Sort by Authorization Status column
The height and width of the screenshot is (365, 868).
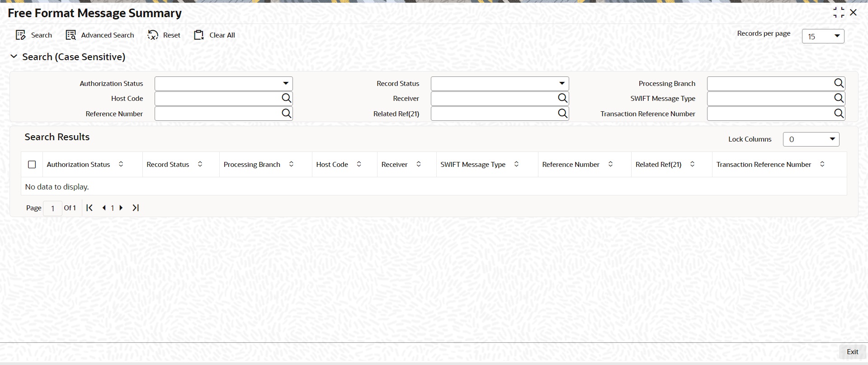121,164
